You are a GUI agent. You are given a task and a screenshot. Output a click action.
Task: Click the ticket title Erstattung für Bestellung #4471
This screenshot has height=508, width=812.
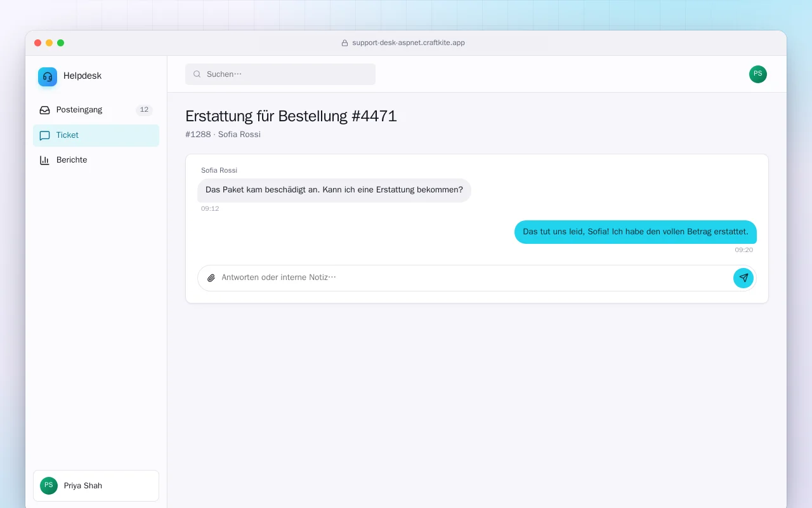[x=291, y=116]
